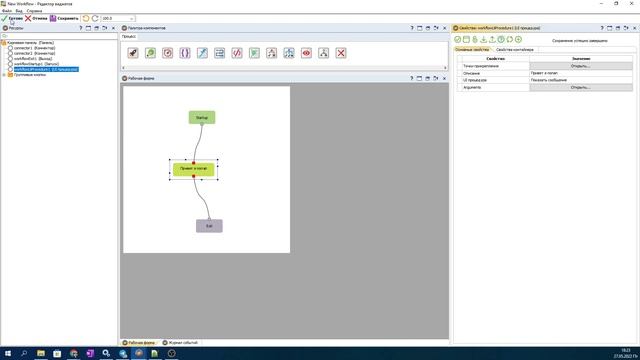Open the Вид menu
This screenshot has height=360, width=640.
tap(19, 11)
